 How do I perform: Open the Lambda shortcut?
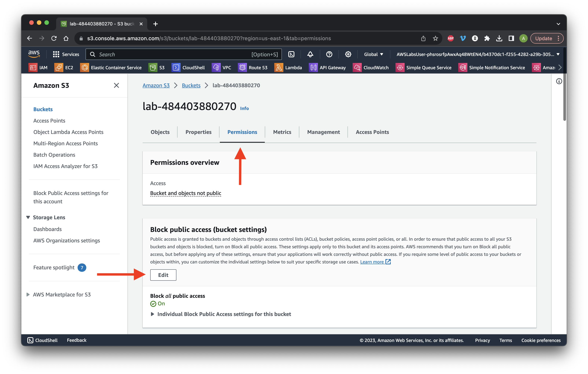click(x=288, y=68)
